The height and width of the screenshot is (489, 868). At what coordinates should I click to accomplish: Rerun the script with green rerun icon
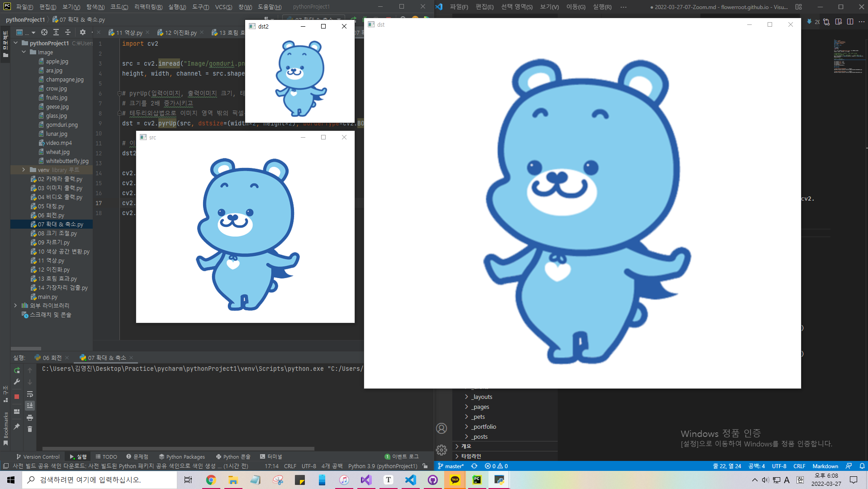pyautogui.click(x=17, y=370)
